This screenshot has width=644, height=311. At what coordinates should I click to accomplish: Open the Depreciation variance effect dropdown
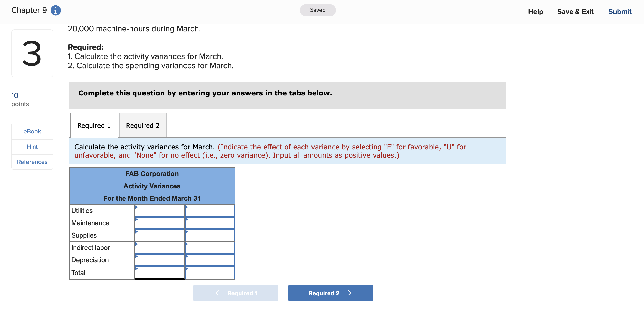[209, 260]
